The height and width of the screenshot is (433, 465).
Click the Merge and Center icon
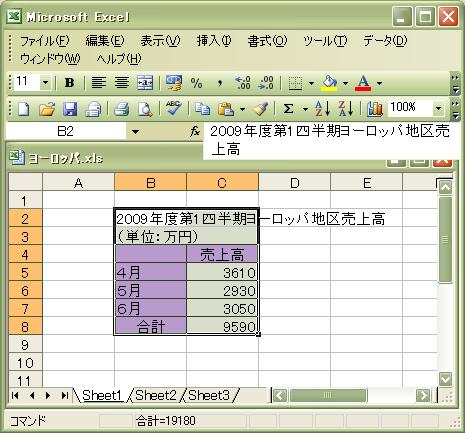pos(145,82)
